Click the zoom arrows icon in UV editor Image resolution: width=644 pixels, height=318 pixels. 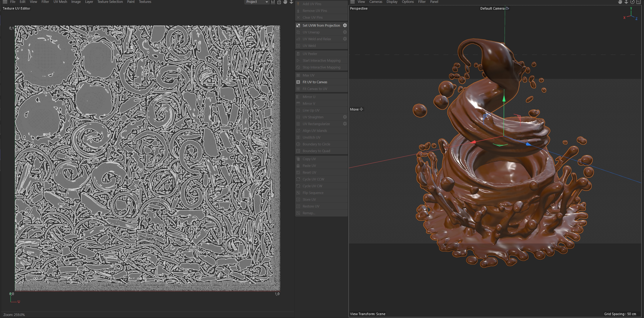click(x=291, y=2)
